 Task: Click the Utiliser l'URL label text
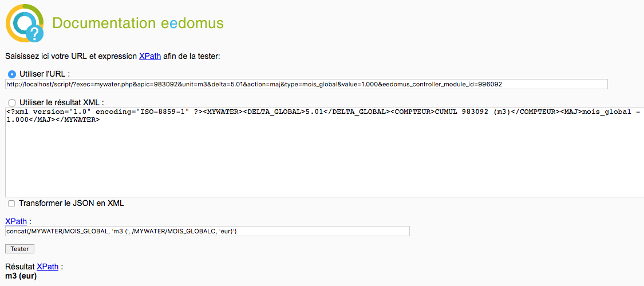pyautogui.click(x=45, y=74)
